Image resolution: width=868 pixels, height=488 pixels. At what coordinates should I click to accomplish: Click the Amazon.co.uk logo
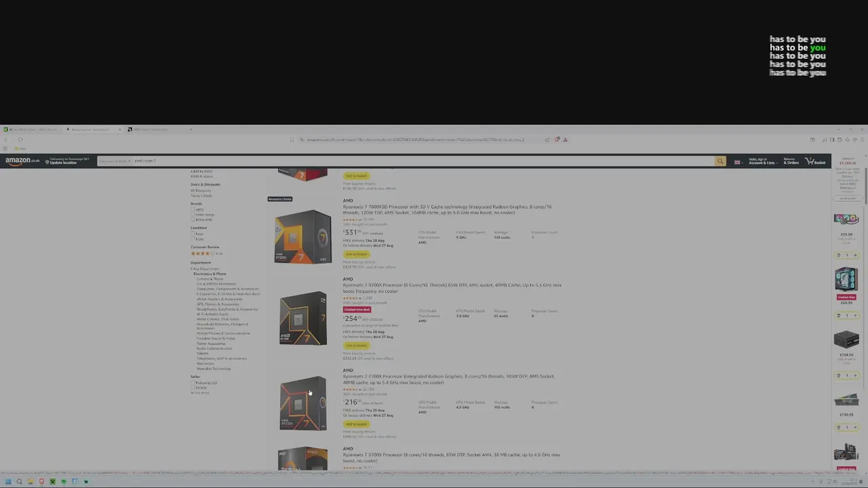[22, 161]
